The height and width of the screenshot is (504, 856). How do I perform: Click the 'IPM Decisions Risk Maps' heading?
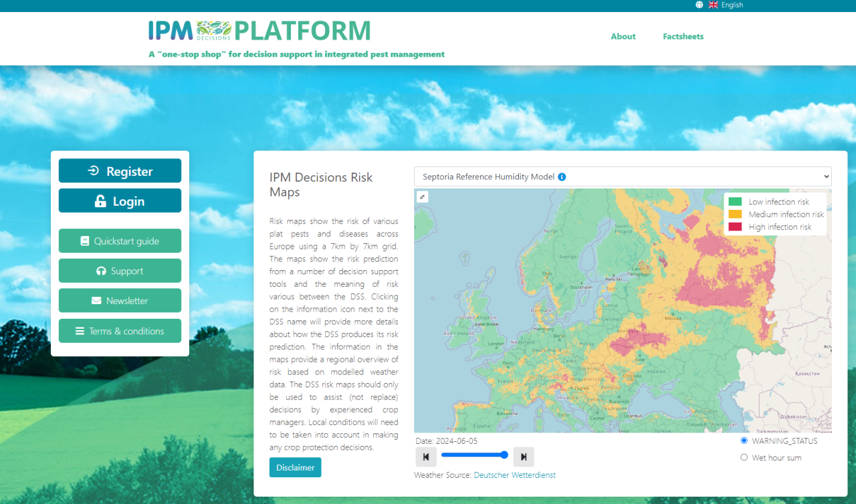click(x=321, y=184)
